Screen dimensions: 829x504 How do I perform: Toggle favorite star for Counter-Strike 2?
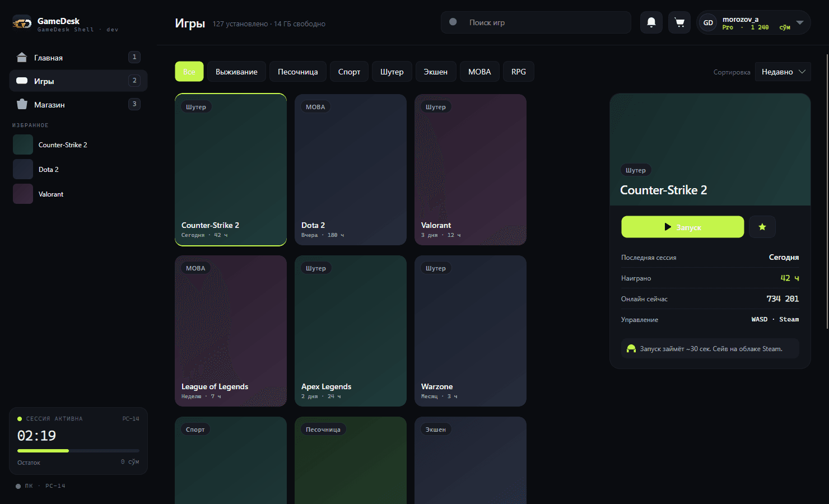pos(762,227)
